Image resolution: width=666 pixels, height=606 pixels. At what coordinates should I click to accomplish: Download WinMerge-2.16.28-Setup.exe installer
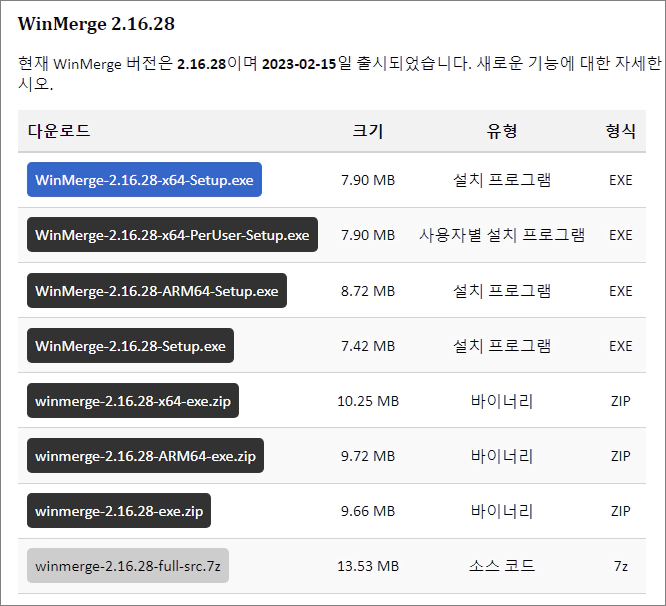(x=130, y=346)
